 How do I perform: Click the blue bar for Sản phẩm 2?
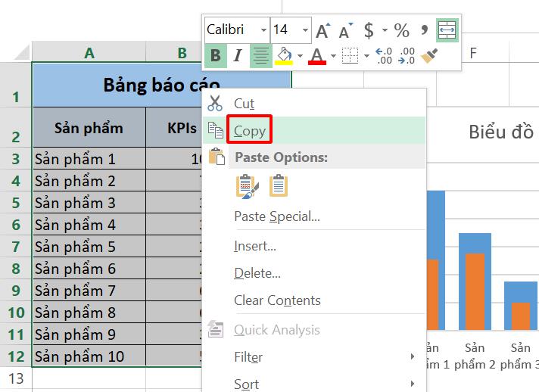[x=475, y=243]
